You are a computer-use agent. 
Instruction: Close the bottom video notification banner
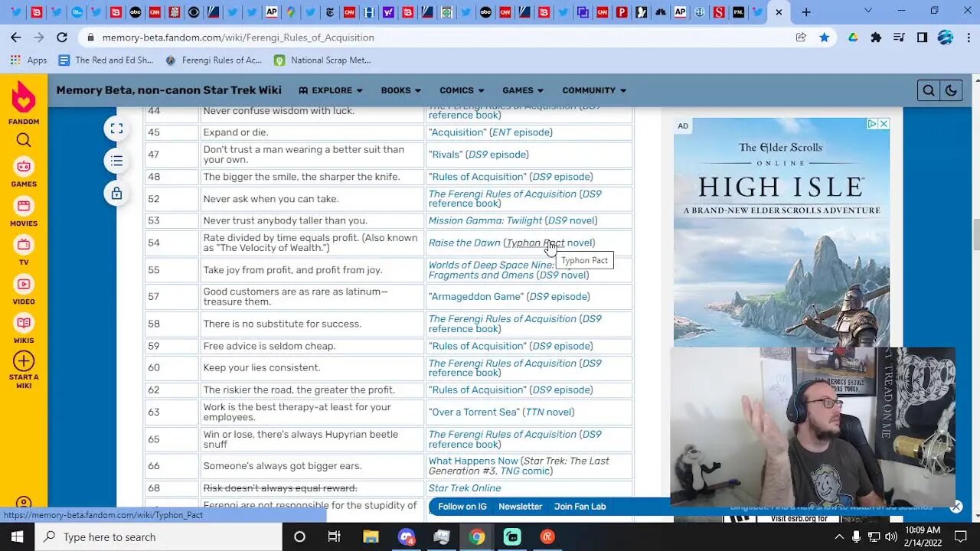[x=956, y=507]
